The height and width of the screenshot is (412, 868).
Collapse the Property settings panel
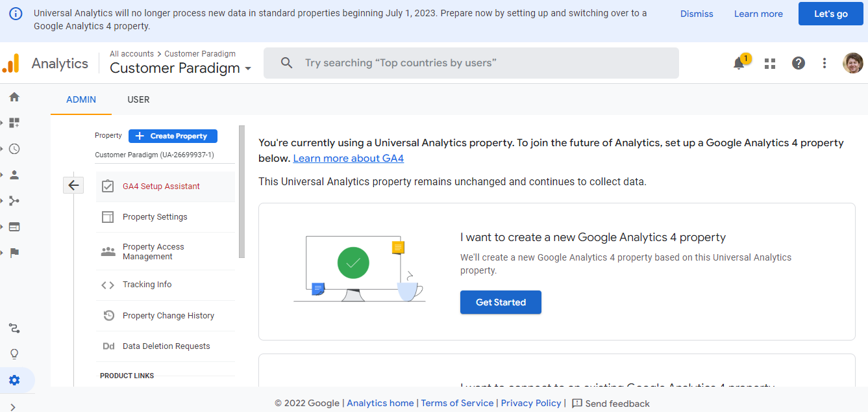tap(73, 185)
